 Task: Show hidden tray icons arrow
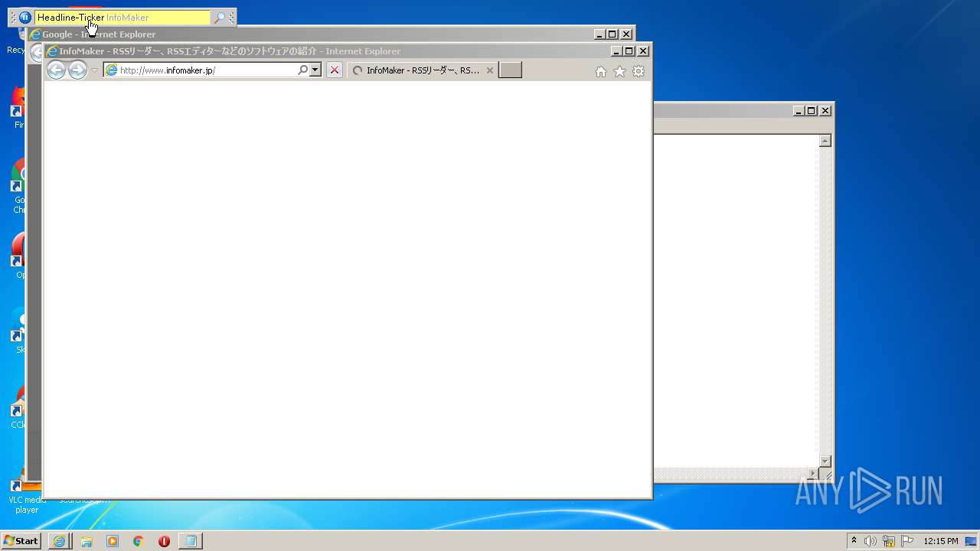[x=854, y=541]
